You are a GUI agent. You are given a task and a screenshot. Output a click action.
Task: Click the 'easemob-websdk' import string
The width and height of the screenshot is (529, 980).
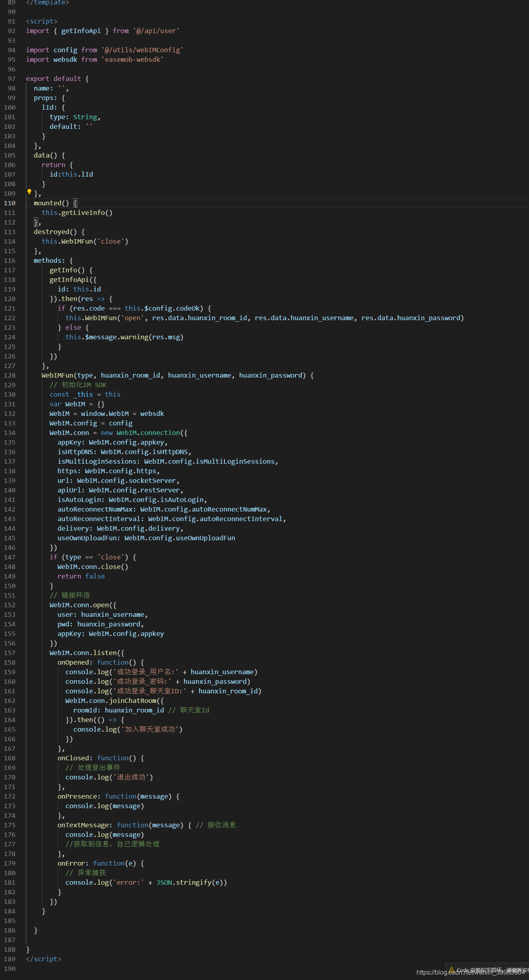[132, 59]
